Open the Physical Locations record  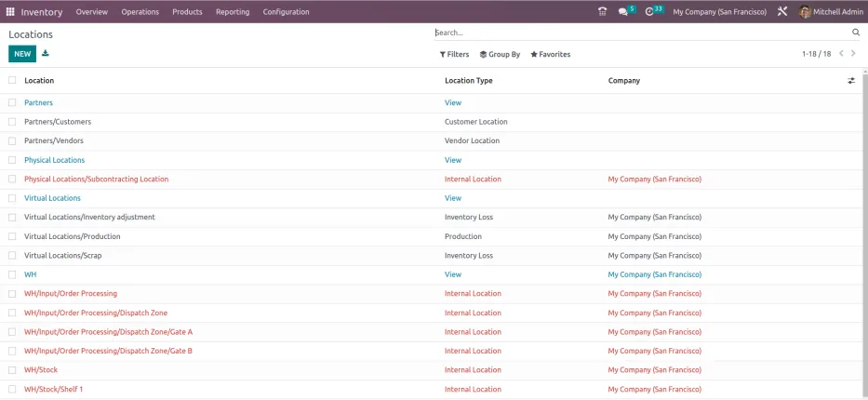54,160
